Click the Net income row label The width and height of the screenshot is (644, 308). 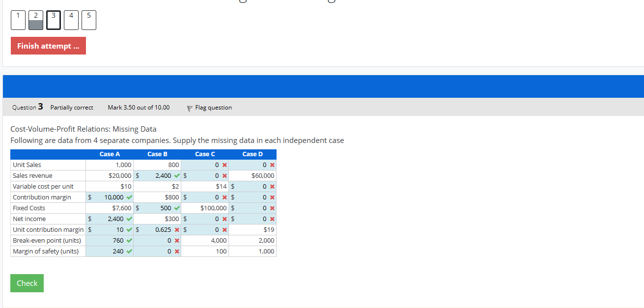(x=29, y=219)
